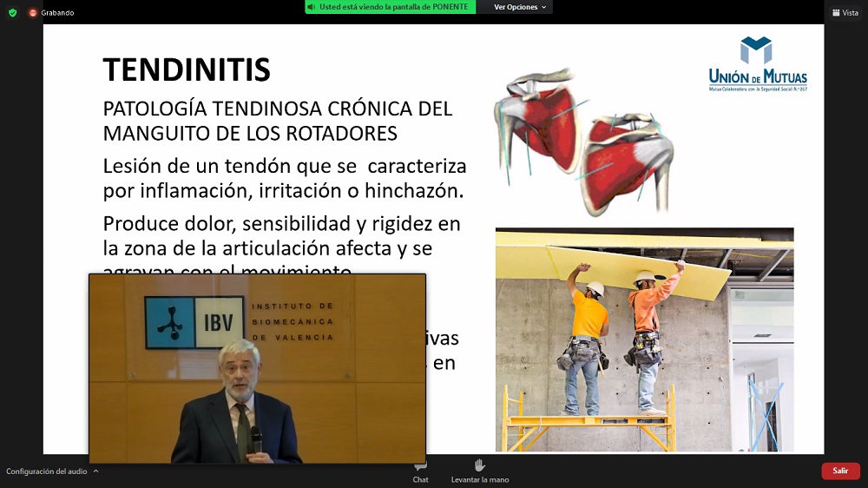Click the rotator cuff subtitle text
Screen dimensions: 868x488
click(x=277, y=121)
